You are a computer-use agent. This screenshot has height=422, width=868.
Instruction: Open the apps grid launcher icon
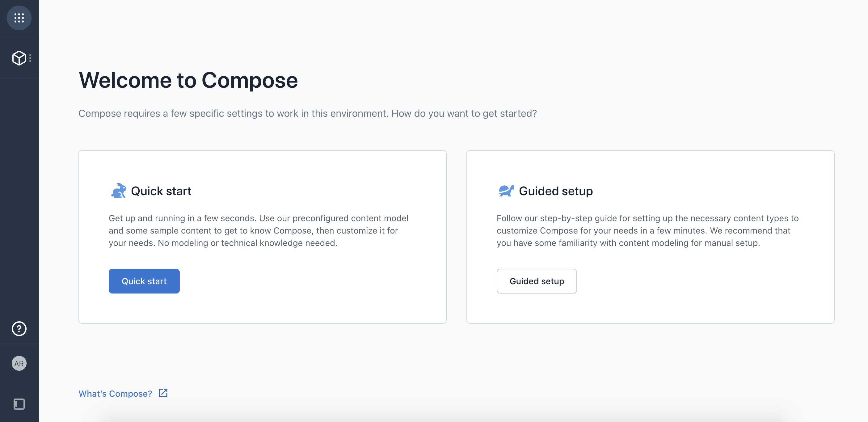(19, 18)
